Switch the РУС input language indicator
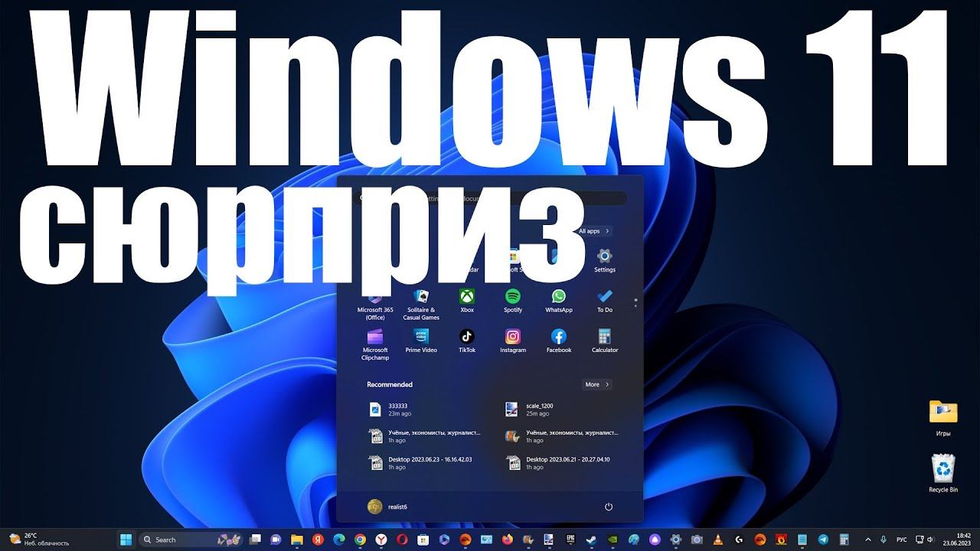Image resolution: width=980 pixels, height=551 pixels. point(902,540)
